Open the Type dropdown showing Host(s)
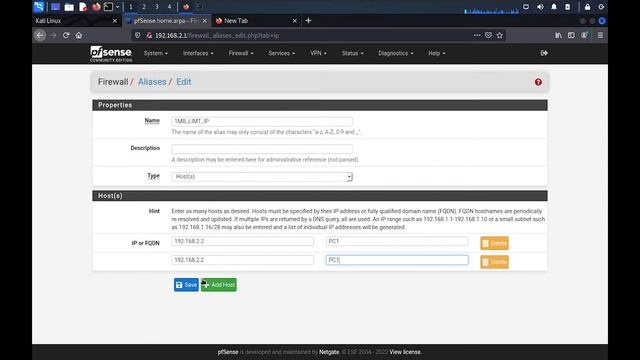640x360 pixels. 262,177
